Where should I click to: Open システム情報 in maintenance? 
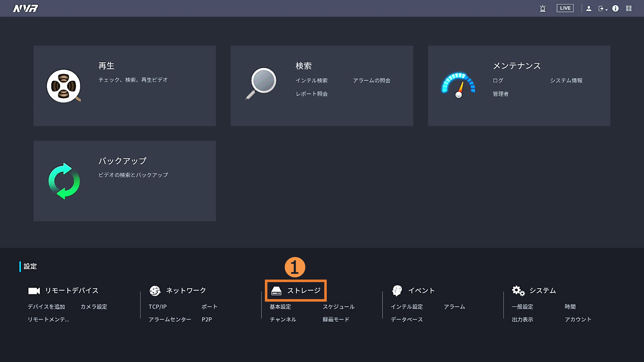(566, 80)
